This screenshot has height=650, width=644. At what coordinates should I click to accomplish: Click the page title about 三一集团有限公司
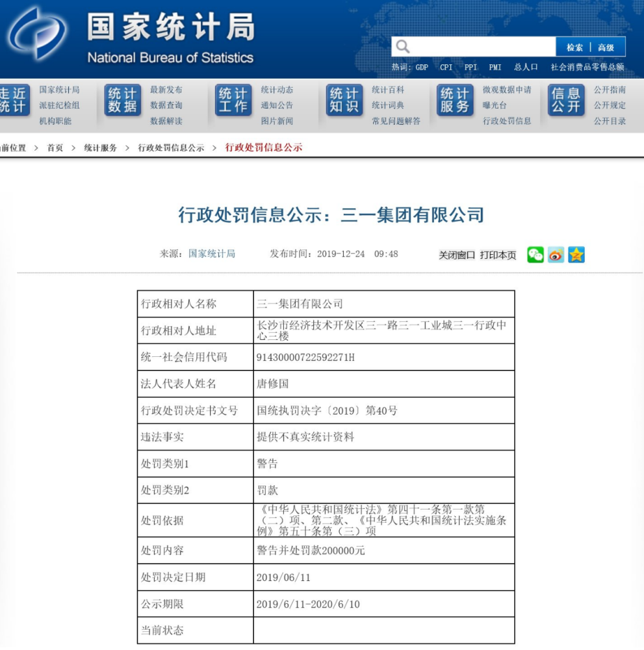(331, 214)
